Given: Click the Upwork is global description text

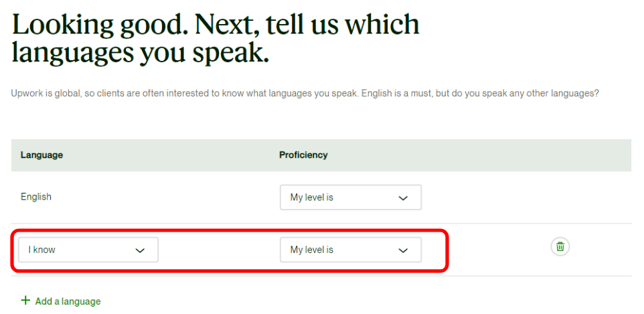Looking at the screenshot, I should (305, 94).
